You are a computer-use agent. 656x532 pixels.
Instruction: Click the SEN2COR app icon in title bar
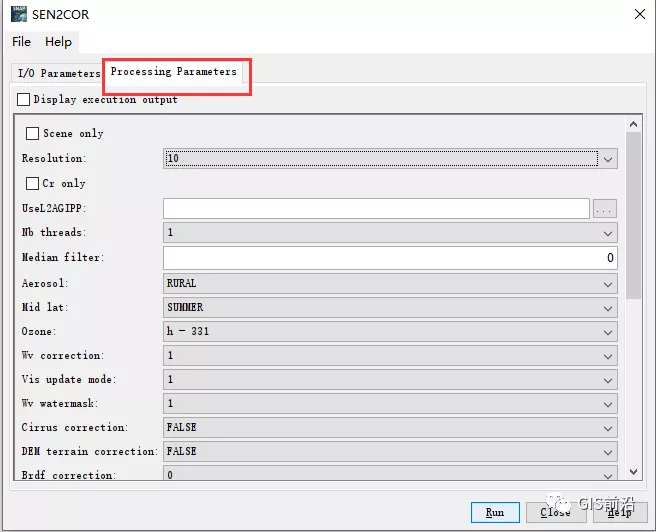[x=19, y=14]
